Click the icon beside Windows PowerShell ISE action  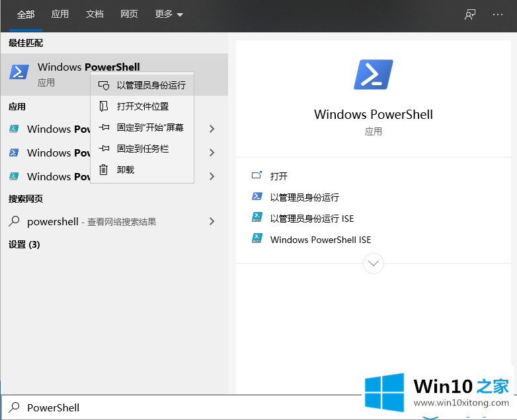pos(257,238)
